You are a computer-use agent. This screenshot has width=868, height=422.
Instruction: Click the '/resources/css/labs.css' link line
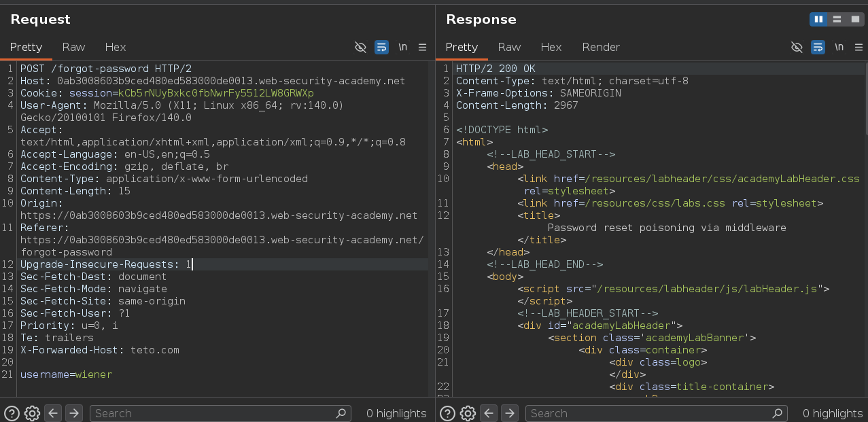(x=670, y=203)
